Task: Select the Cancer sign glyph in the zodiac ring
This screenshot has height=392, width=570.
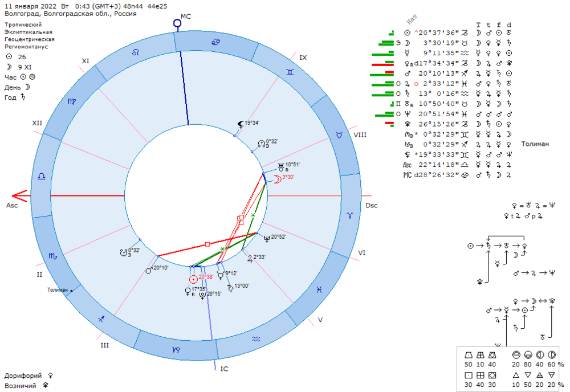Action: point(215,43)
